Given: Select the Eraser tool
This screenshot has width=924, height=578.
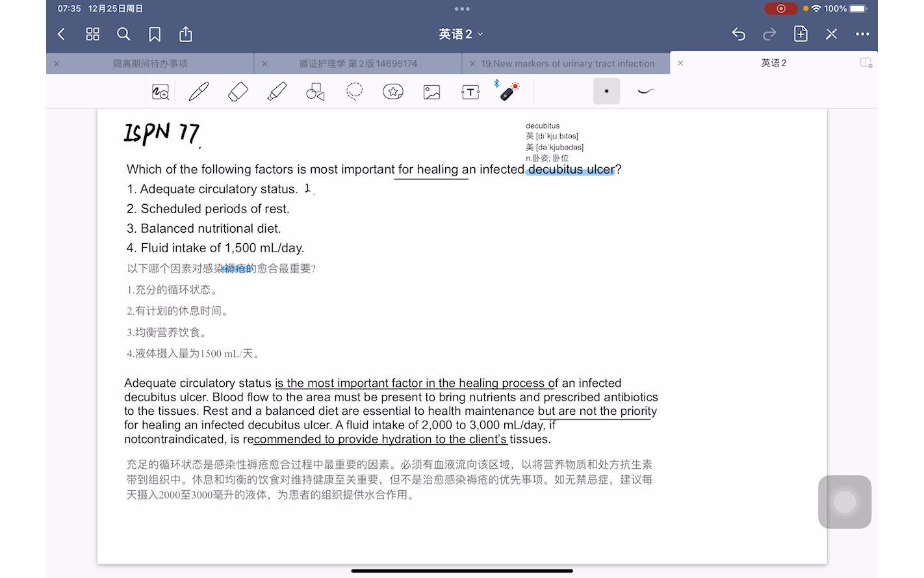Looking at the screenshot, I should pos(238,92).
